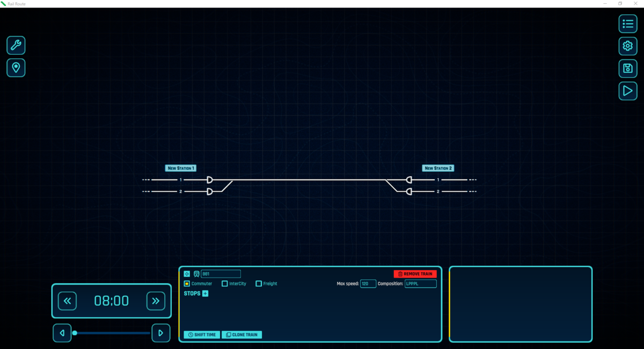Select the Freight train type

266,283
